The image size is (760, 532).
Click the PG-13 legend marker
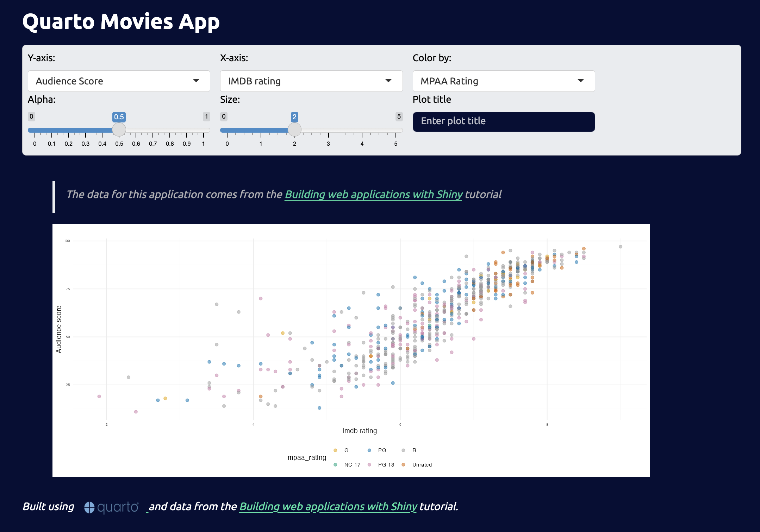coord(369,464)
